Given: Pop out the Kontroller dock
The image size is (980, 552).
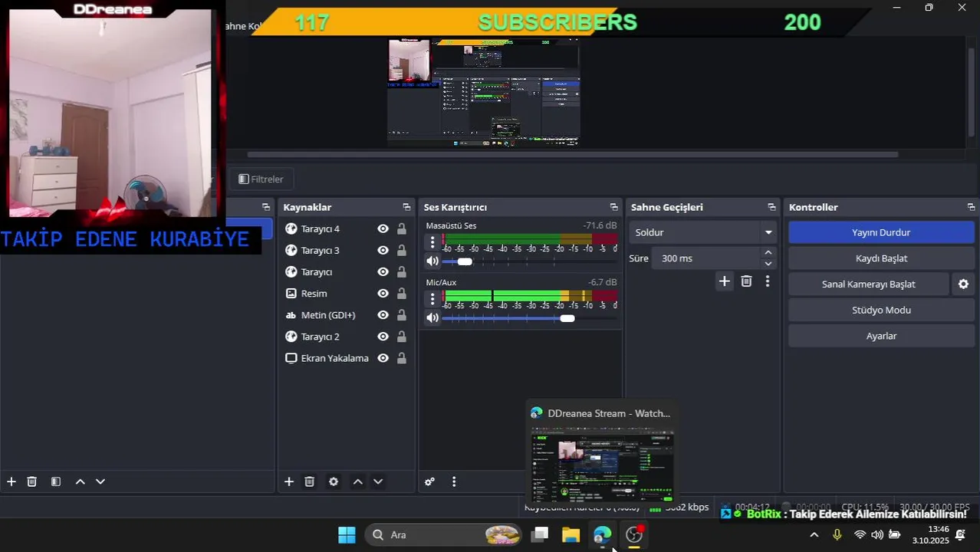Looking at the screenshot, I should tap(971, 207).
